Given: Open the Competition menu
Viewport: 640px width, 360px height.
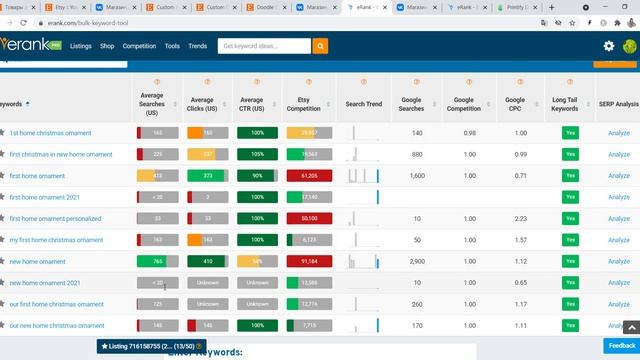Looking at the screenshot, I should click(x=139, y=46).
